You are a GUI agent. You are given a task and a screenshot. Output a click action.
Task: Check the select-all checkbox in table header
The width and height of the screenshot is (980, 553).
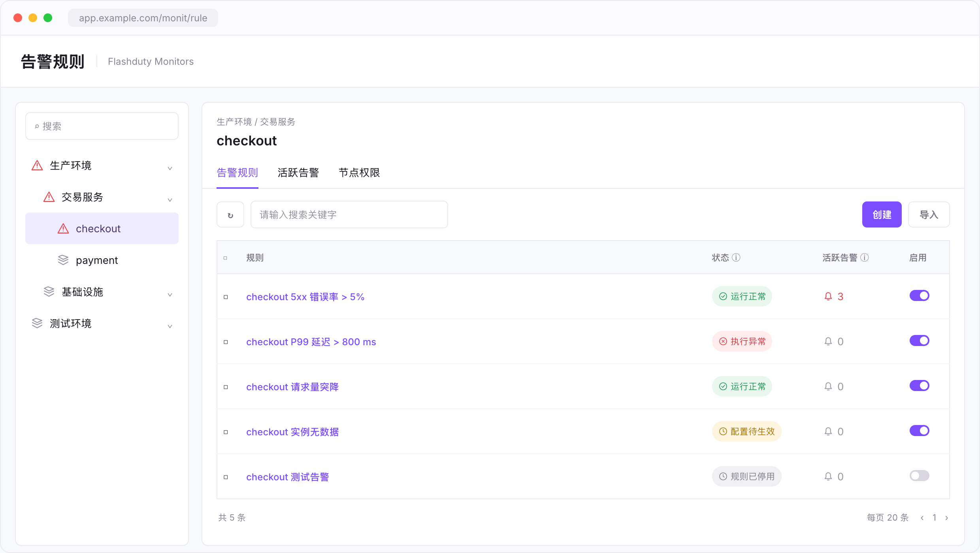(x=226, y=258)
